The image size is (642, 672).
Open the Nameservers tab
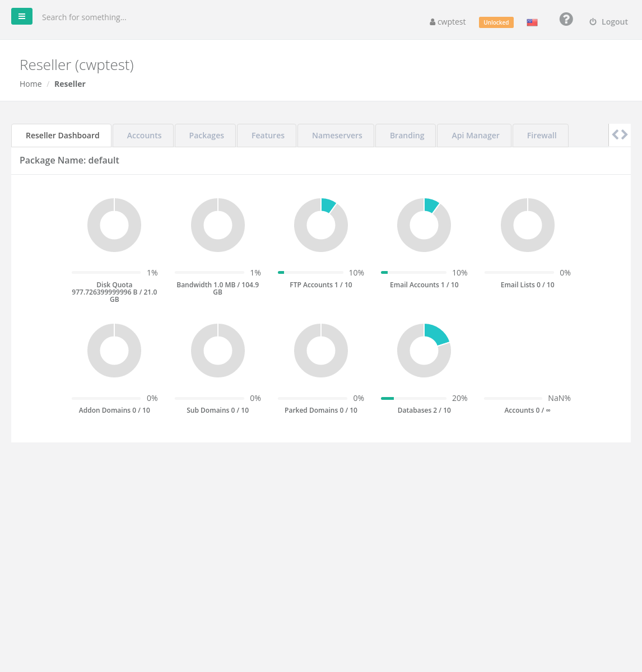coord(337,136)
